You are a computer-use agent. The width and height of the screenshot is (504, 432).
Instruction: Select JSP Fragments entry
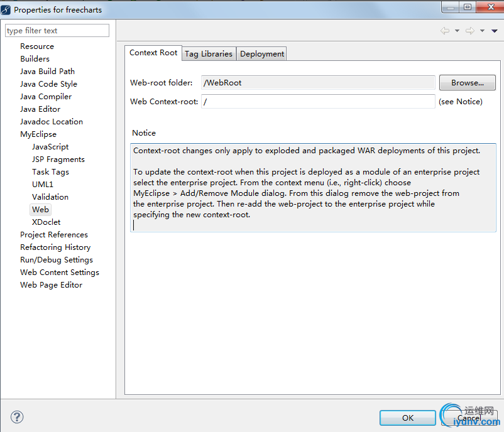tap(58, 159)
